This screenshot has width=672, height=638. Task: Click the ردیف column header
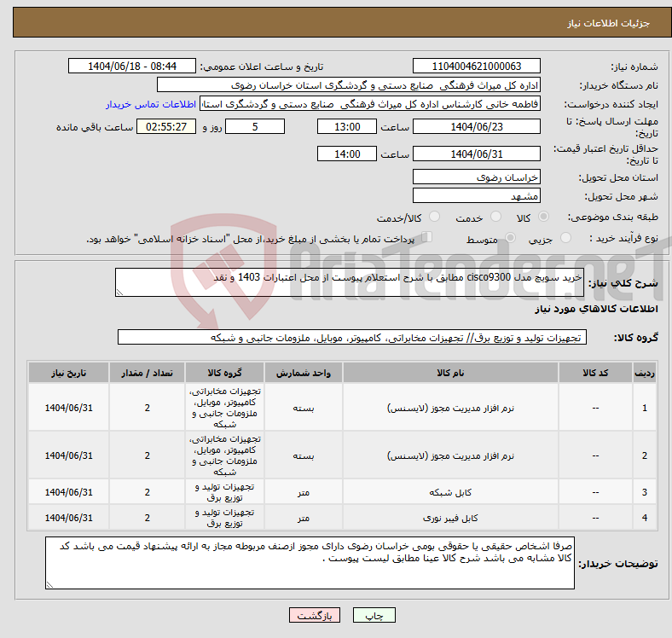pyautogui.click(x=645, y=373)
